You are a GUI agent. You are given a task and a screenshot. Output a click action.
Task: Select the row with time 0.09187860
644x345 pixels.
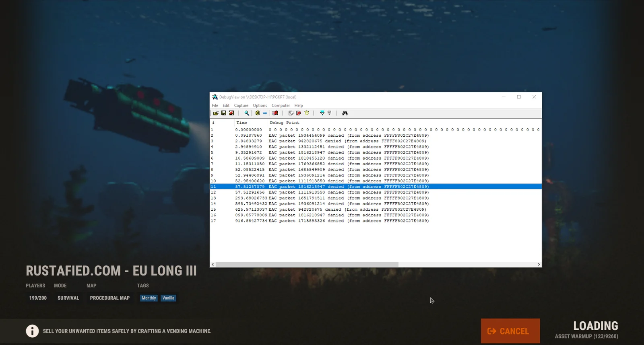376,136
